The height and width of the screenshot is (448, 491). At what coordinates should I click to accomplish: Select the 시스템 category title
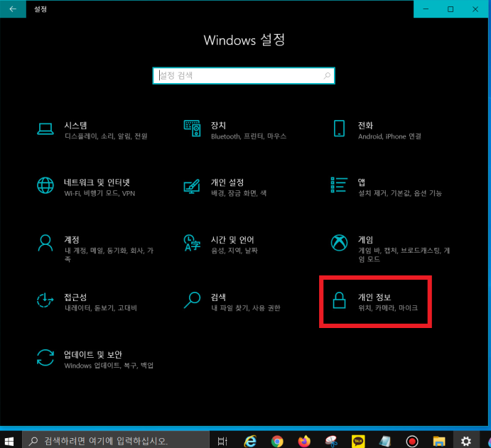coord(75,125)
